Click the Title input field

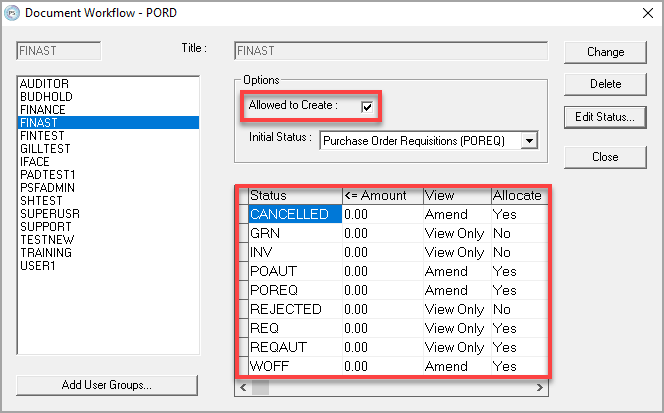point(390,50)
